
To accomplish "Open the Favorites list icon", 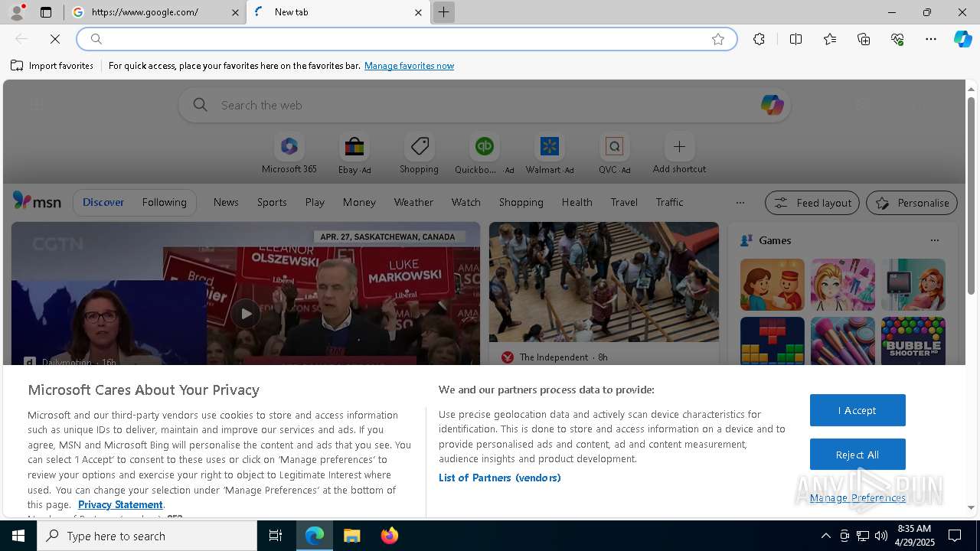I will coord(830,39).
